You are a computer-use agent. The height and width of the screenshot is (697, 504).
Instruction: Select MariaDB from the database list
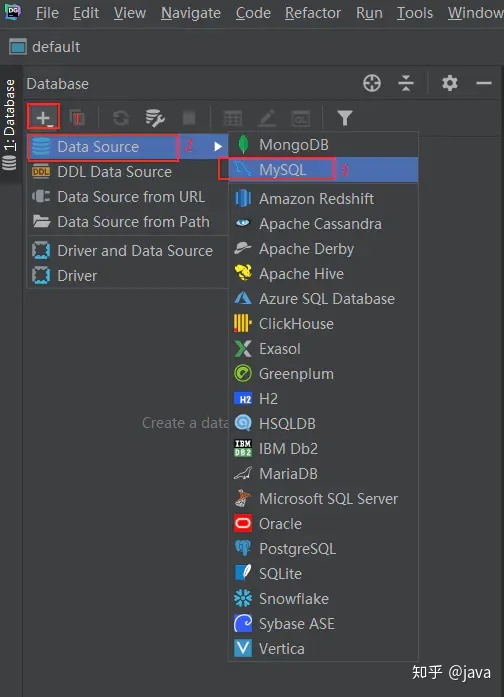[x=324, y=473]
